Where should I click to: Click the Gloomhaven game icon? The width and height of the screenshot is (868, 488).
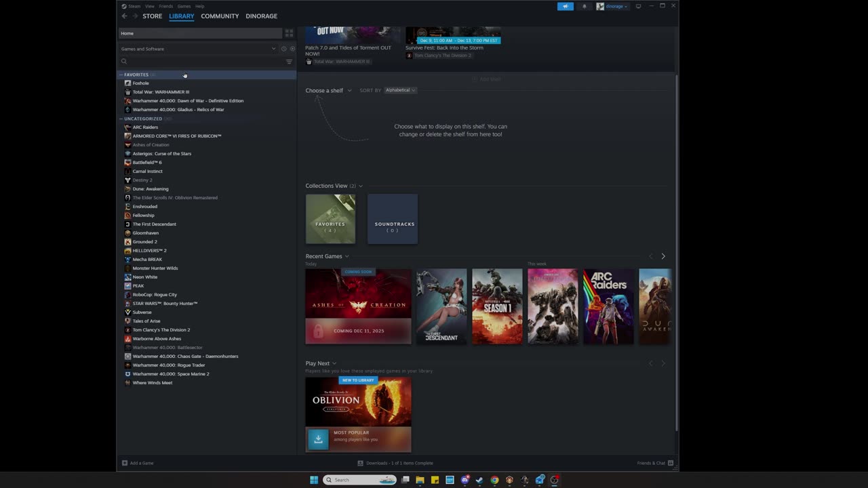point(127,232)
